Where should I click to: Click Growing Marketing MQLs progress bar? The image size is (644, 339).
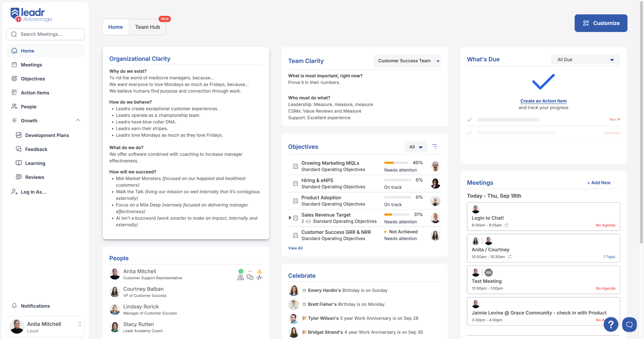pyautogui.click(x=396, y=163)
